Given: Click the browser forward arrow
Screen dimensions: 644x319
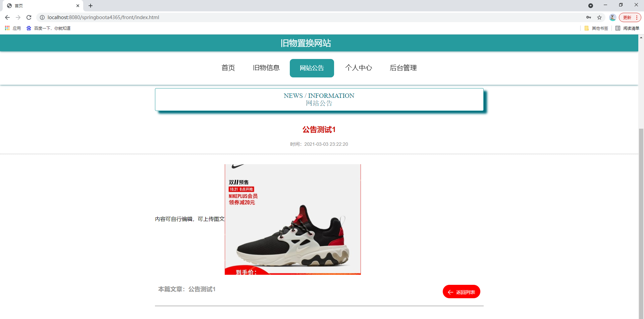Looking at the screenshot, I should click(x=18, y=17).
